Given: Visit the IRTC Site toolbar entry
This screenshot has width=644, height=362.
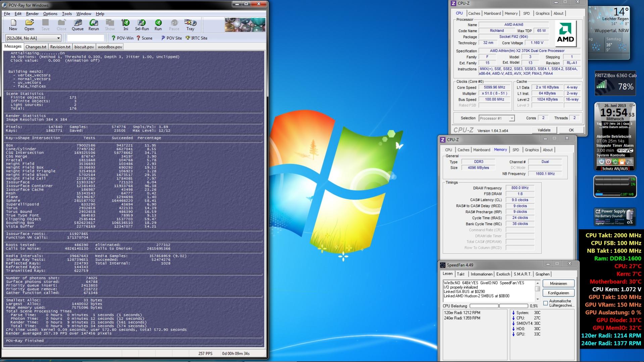Looking at the screenshot, I should pyautogui.click(x=196, y=38).
